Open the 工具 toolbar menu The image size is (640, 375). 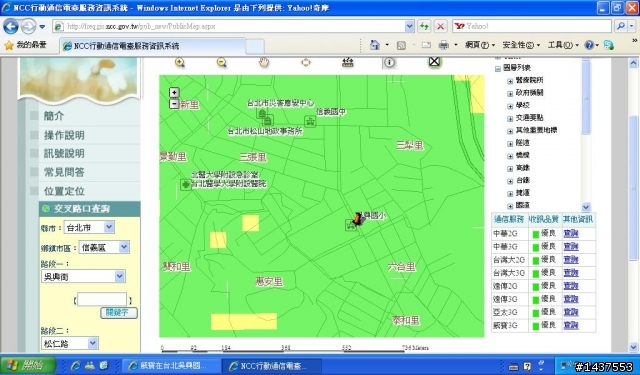point(563,45)
